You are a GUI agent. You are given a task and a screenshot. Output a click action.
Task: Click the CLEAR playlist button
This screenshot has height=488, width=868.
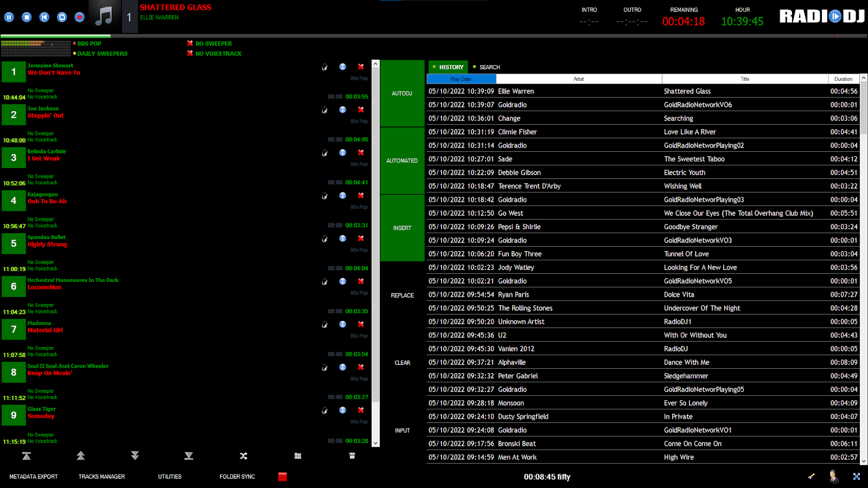[402, 363]
